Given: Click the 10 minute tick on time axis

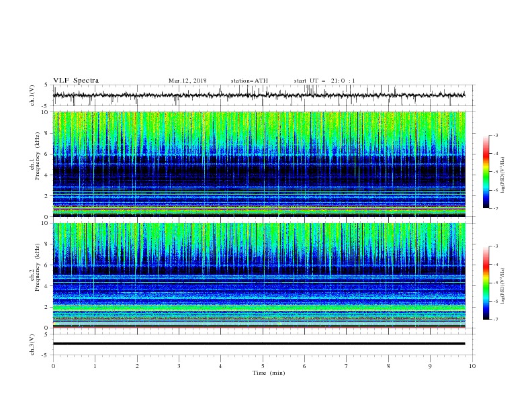Looking at the screenshot, I should [472, 366].
